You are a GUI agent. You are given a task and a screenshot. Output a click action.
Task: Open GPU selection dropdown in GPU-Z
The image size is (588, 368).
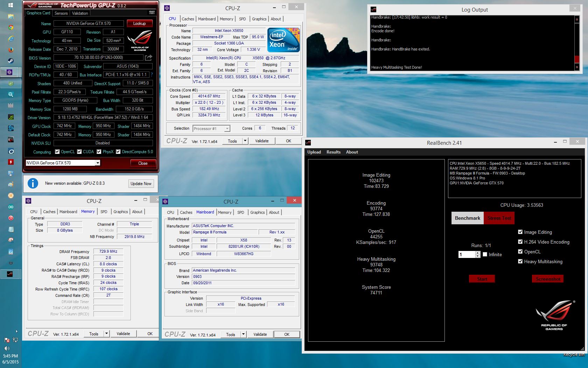coord(98,163)
